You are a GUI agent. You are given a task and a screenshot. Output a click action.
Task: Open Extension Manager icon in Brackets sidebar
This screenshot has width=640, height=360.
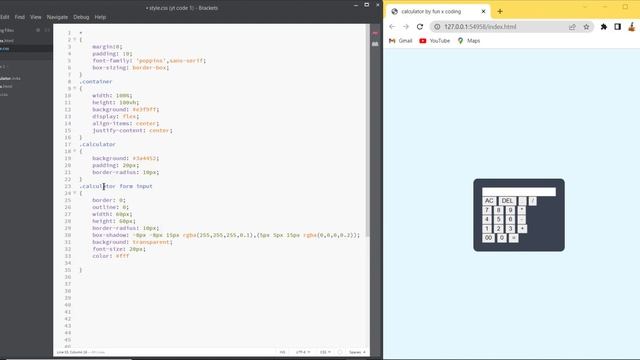[375, 44]
